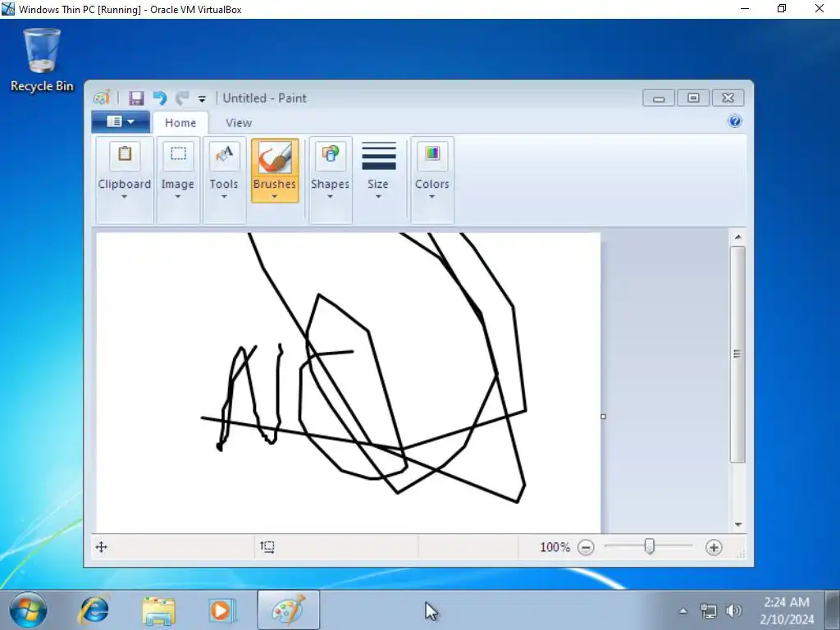Screen dimensions: 840x630
Task: Click the network icon in system tray
Action: coord(708,610)
